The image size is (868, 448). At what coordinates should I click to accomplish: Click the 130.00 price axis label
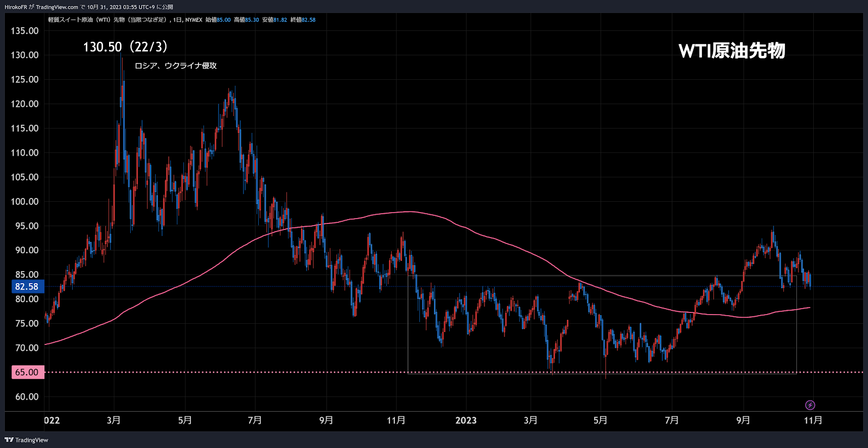(x=25, y=55)
